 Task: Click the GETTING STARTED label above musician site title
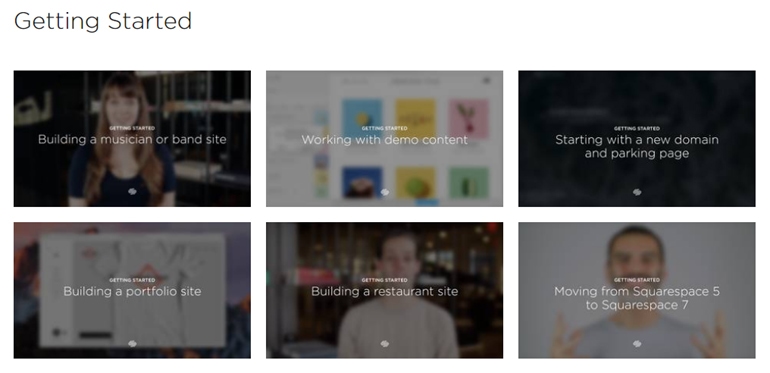pos(132,128)
